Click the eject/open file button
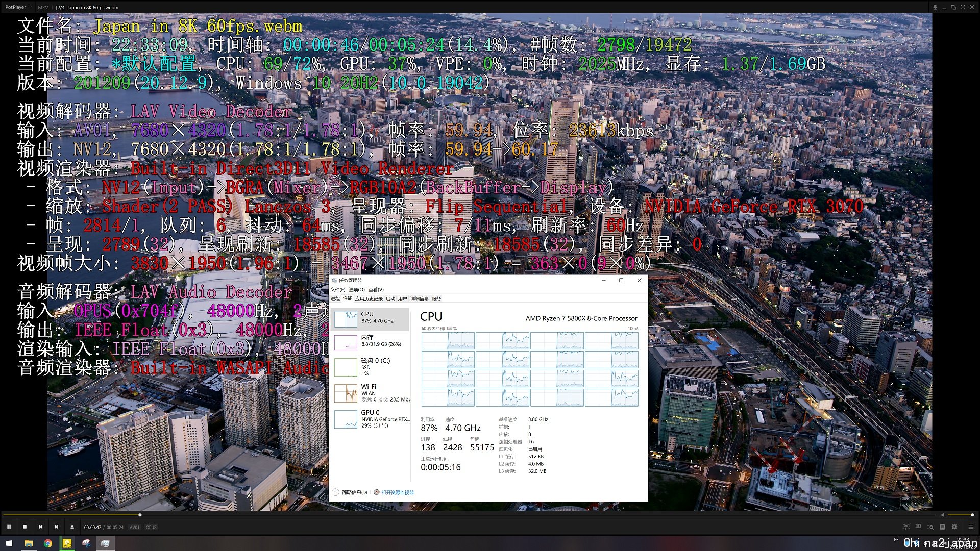Image resolution: width=980 pixels, height=551 pixels. click(72, 527)
